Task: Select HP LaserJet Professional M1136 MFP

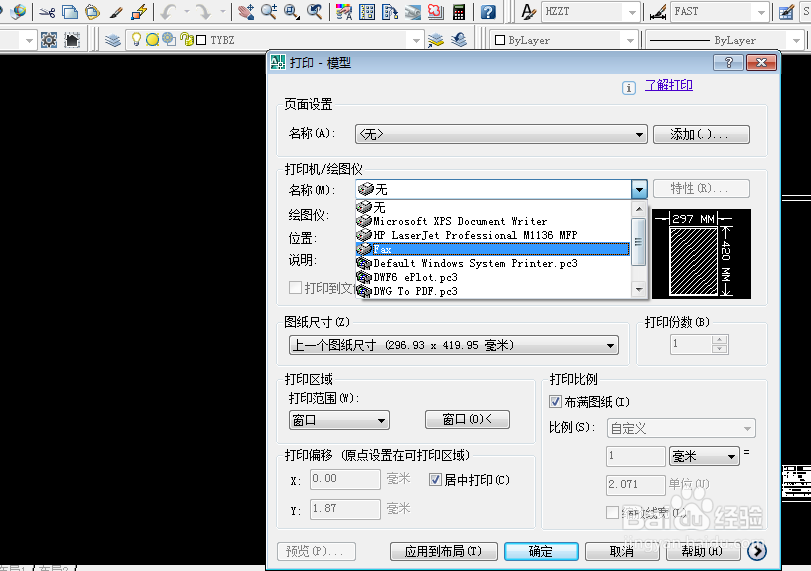Action: point(493,235)
